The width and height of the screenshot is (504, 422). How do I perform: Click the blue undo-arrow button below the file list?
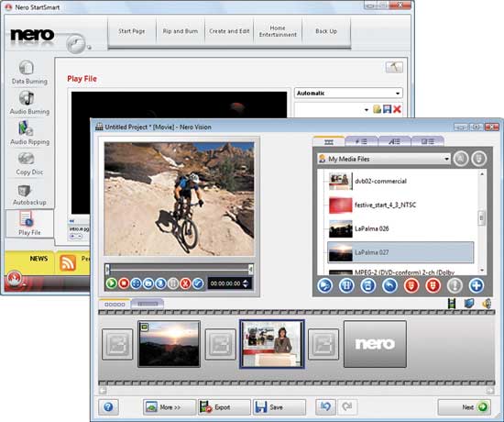click(x=389, y=285)
